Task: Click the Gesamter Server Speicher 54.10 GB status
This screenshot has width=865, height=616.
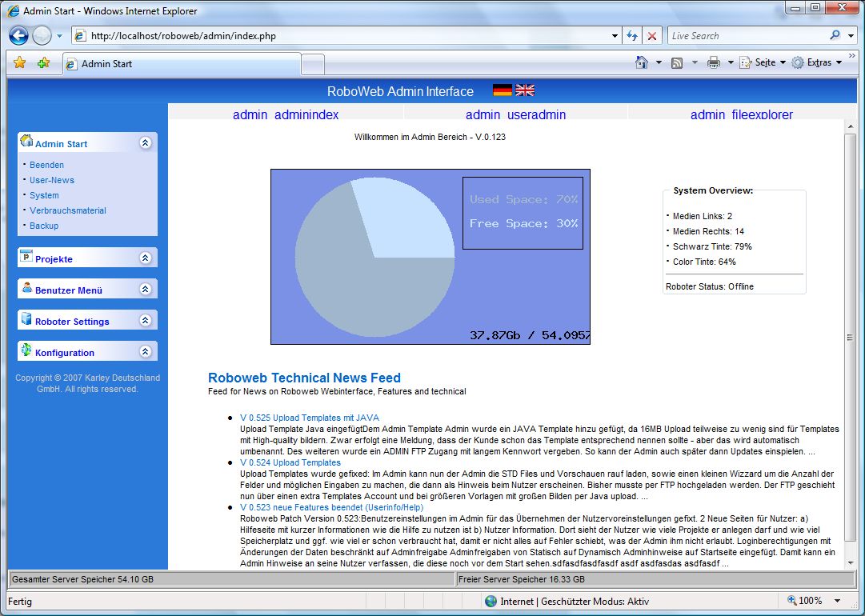Action: click(x=232, y=579)
